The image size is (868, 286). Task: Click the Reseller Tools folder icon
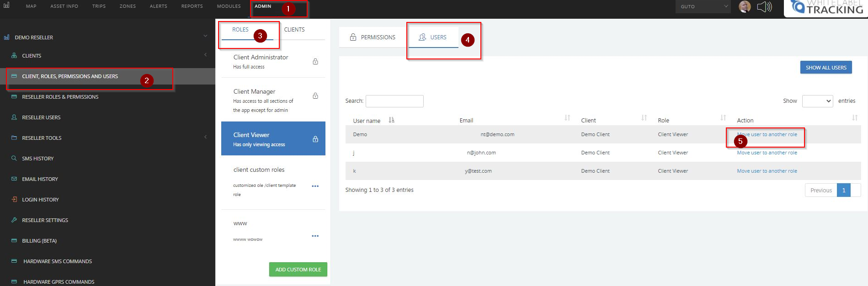pos(14,138)
